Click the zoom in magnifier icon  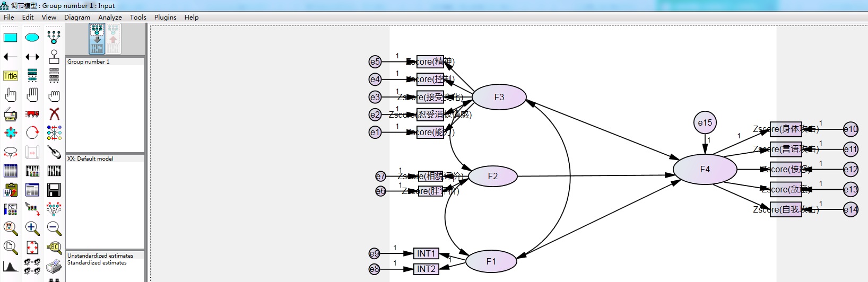coord(32,228)
